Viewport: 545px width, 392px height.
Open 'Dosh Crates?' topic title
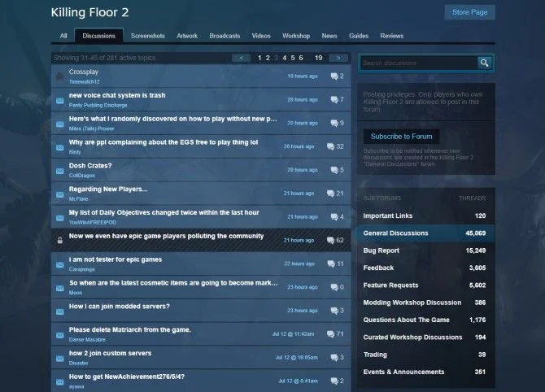point(90,166)
